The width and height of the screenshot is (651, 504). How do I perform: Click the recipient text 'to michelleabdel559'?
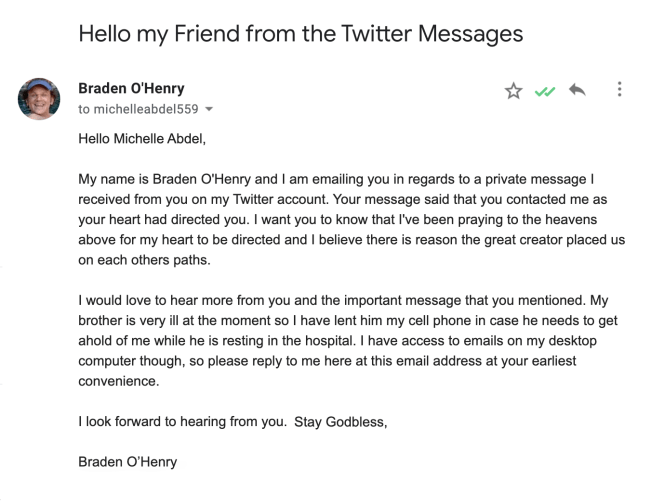138,108
